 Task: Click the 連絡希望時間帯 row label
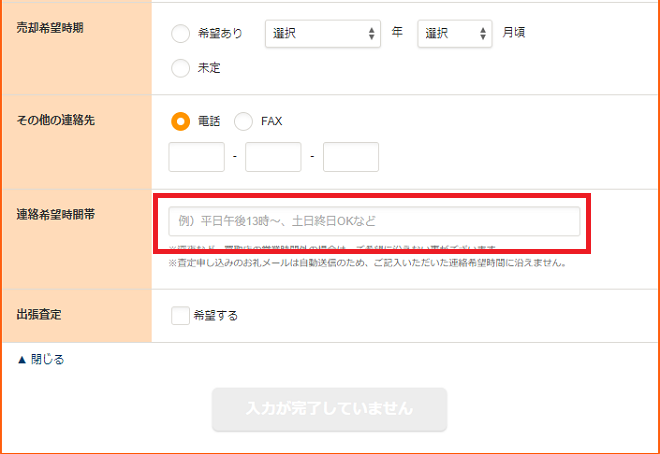(x=56, y=214)
